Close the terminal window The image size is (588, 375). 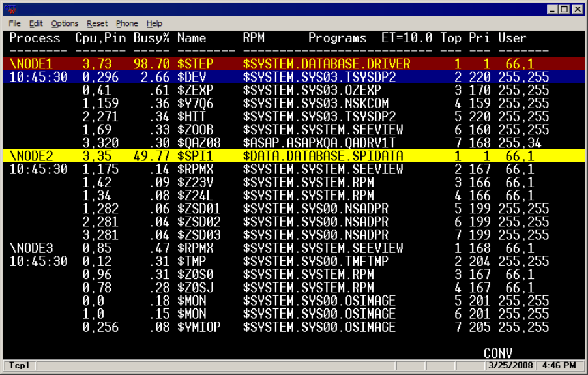577,9
